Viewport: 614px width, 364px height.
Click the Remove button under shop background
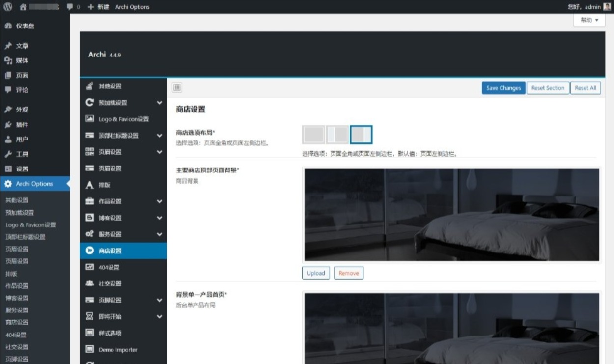pyautogui.click(x=349, y=273)
